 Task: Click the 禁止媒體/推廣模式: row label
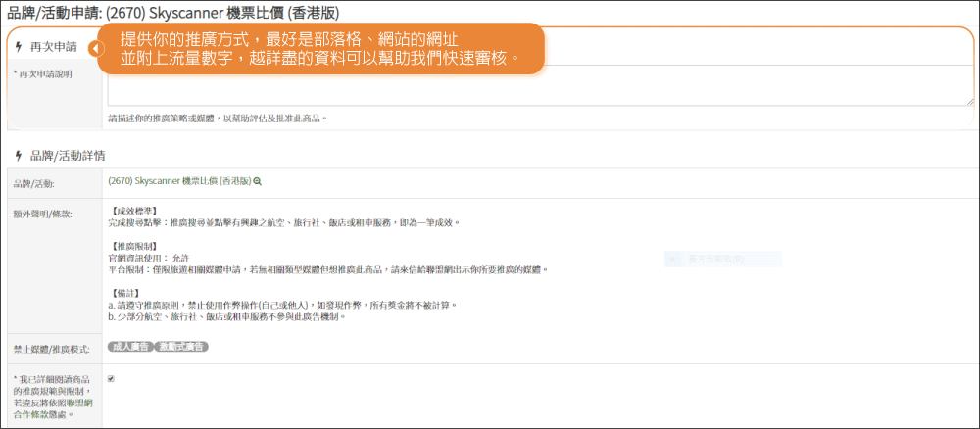click(51, 349)
